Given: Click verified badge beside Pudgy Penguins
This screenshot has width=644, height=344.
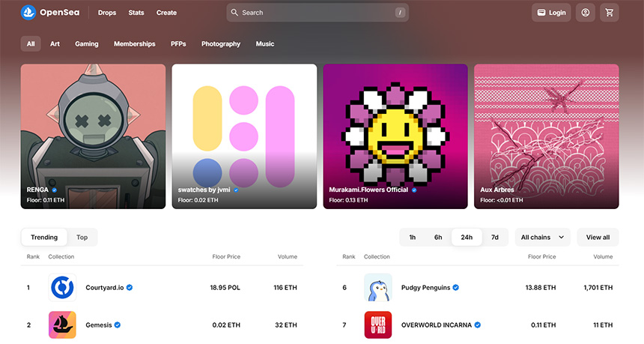Looking at the screenshot, I should pos(456,287).
